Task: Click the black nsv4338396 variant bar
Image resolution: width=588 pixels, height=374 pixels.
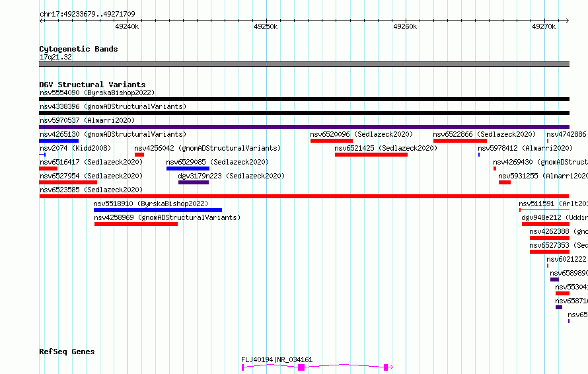Action: (x=304, y=113)
